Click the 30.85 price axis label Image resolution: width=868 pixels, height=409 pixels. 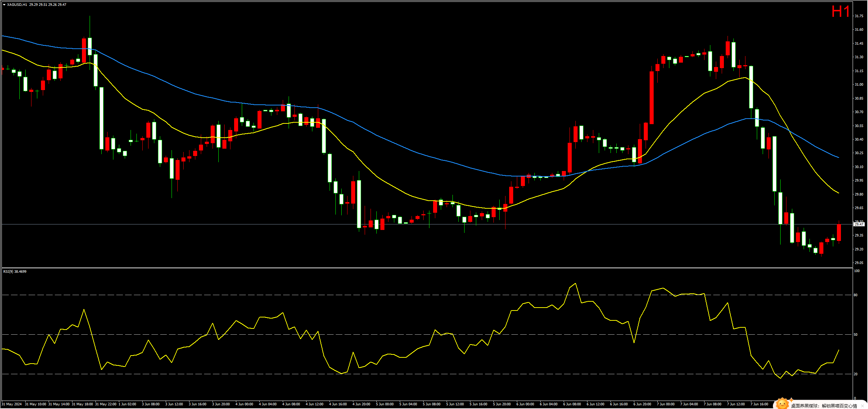(859, 98)
